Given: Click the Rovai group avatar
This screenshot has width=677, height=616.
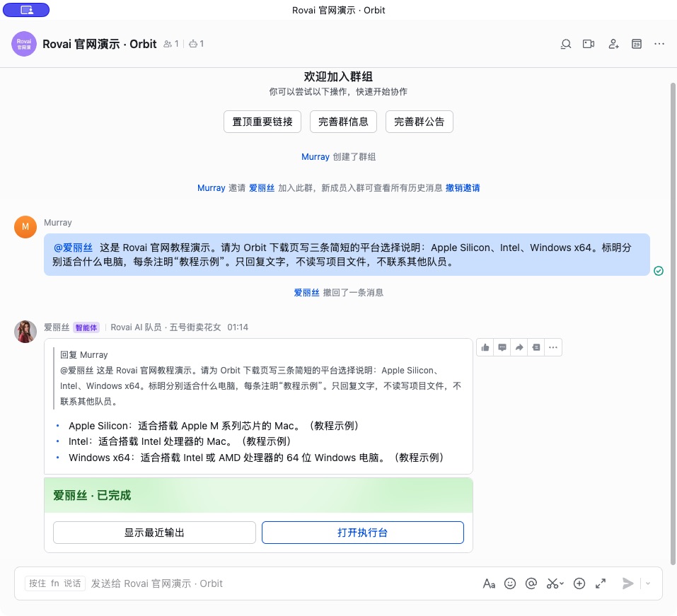Looking at the screenshot, I should 24,44.
